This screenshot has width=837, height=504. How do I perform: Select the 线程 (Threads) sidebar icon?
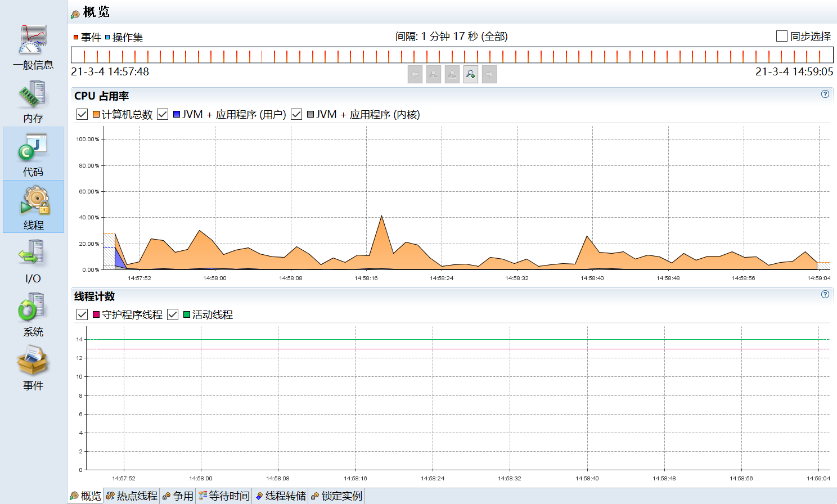[33, 205]
